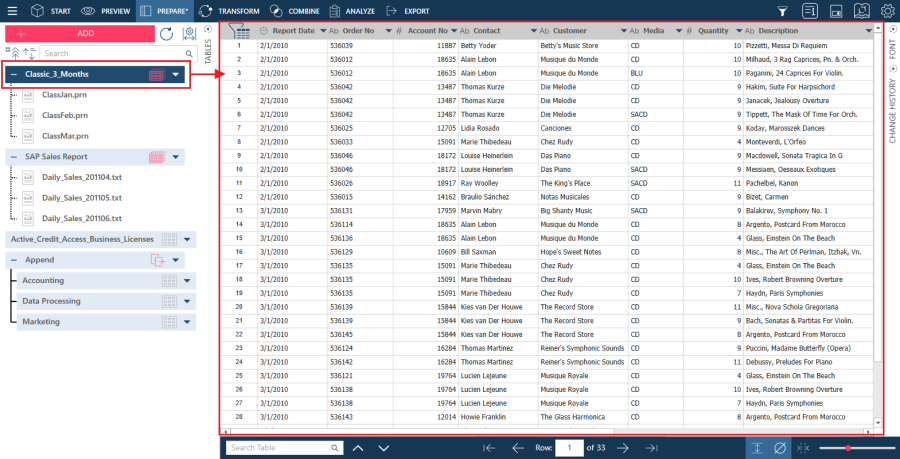This screenshot has width=900, height=459.
Task: Click the filter funnel icon in top bar
Action: click(783, 11)
